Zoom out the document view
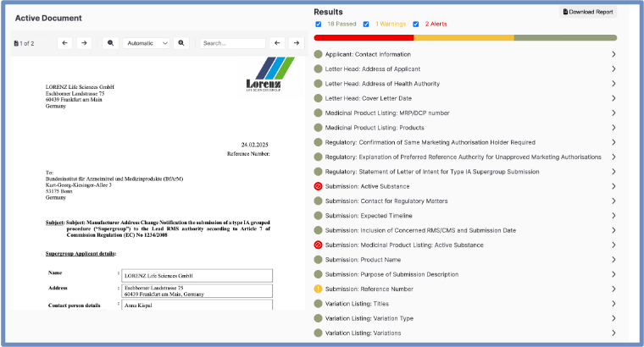 coord(110,43)
